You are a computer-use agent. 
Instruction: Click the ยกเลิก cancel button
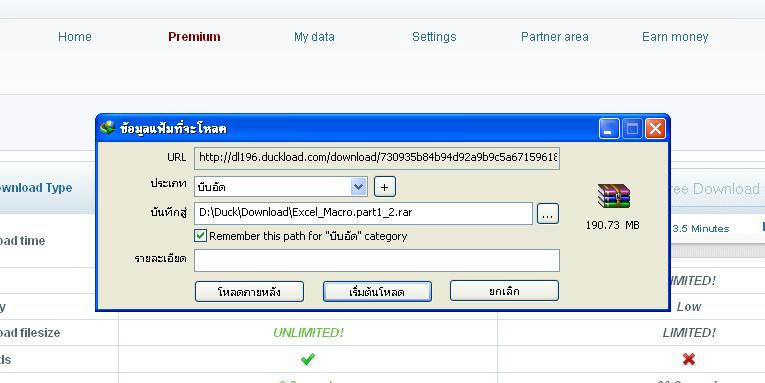pos(504,291)
